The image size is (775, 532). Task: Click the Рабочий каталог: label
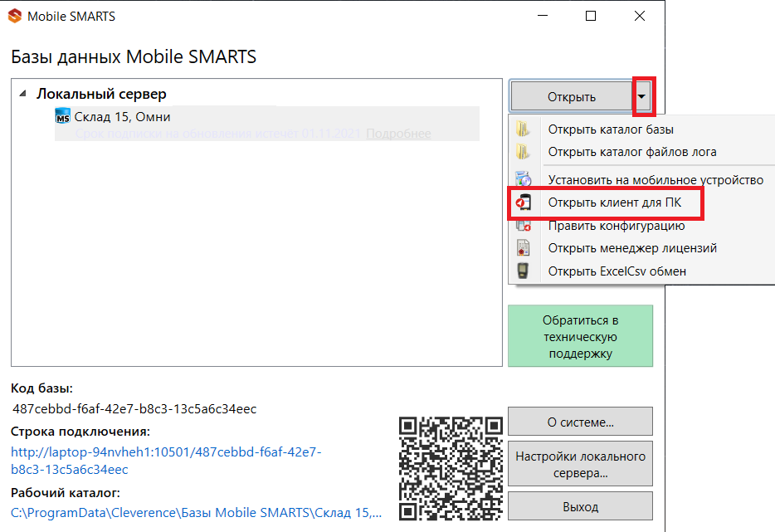pyautogui.click(x=66, y=493)
